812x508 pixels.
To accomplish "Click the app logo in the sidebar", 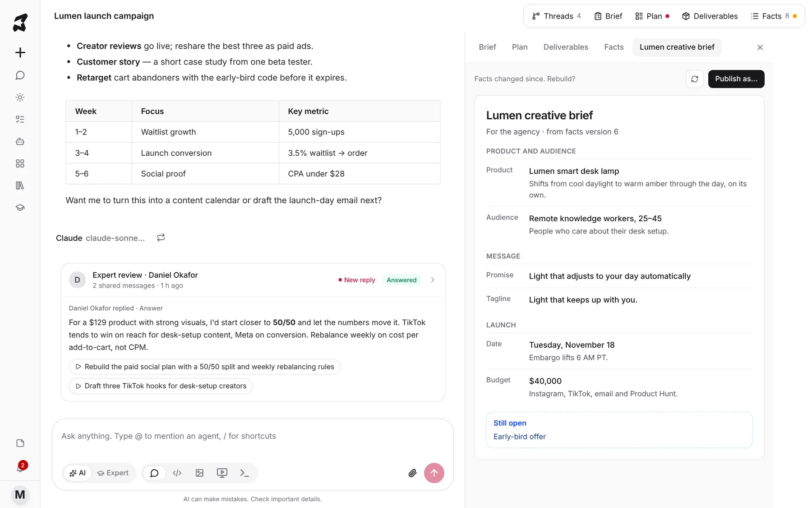I will (20, 23).
